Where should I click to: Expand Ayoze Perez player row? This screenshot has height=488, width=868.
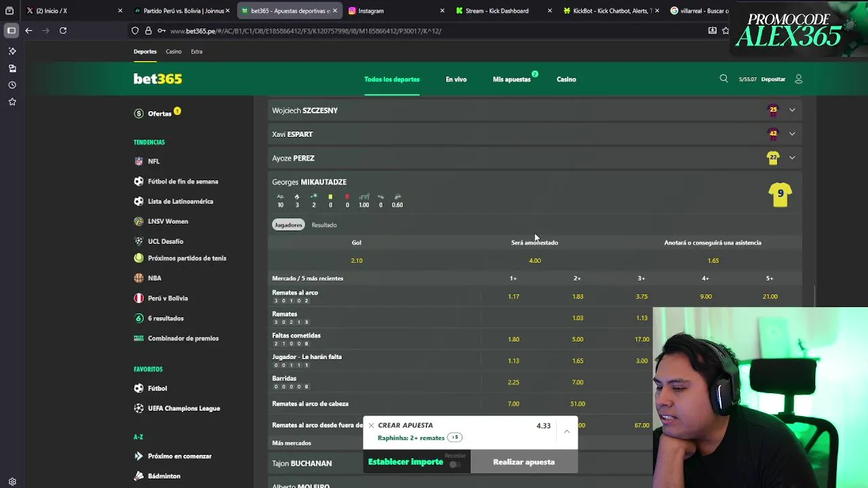tap(534, 158)
